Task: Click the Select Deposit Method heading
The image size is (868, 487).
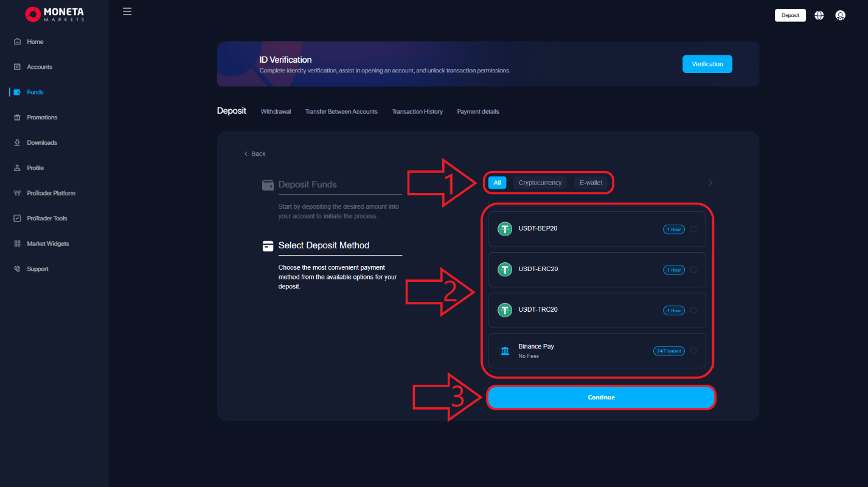Action: tap(324, 245)
